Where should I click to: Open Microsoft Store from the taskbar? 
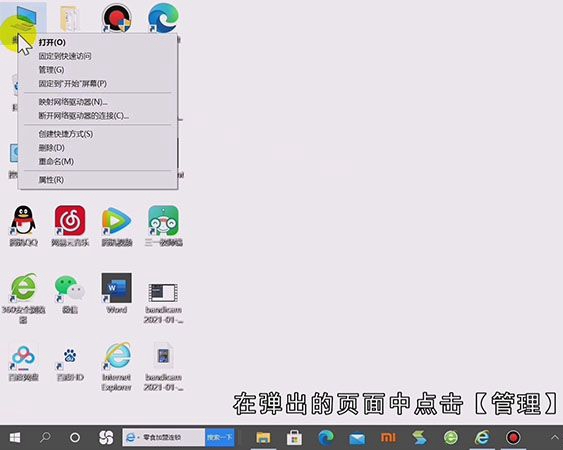click(x=294, y=437)
